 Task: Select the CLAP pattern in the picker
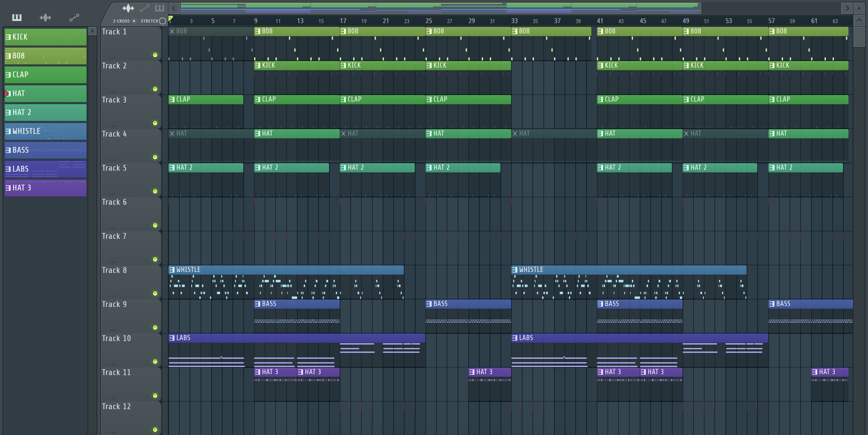46,75
